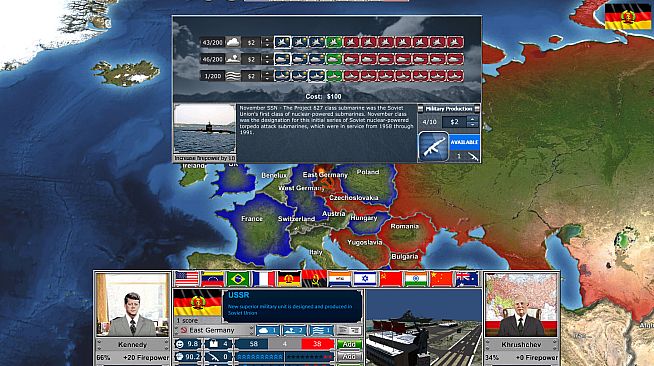Select the last red jet icon in air row
This screenshot has width=654, height=366.
455,42
